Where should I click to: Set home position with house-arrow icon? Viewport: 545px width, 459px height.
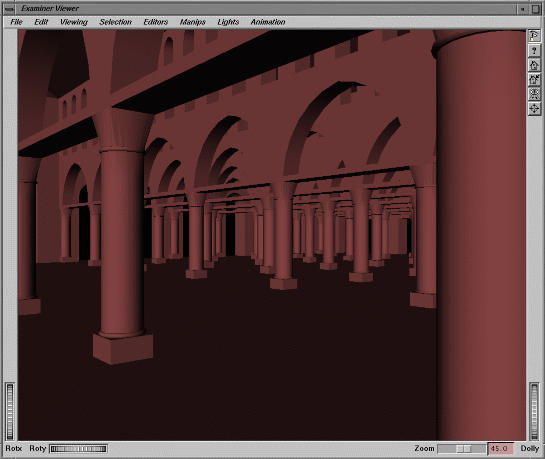tap(534, 80)
